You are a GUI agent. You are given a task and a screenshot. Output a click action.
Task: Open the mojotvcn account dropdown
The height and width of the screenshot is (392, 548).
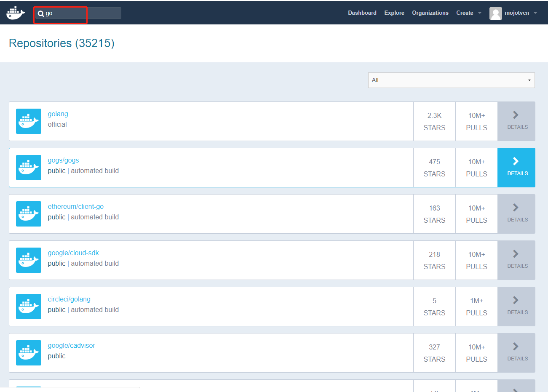point(521,13)
